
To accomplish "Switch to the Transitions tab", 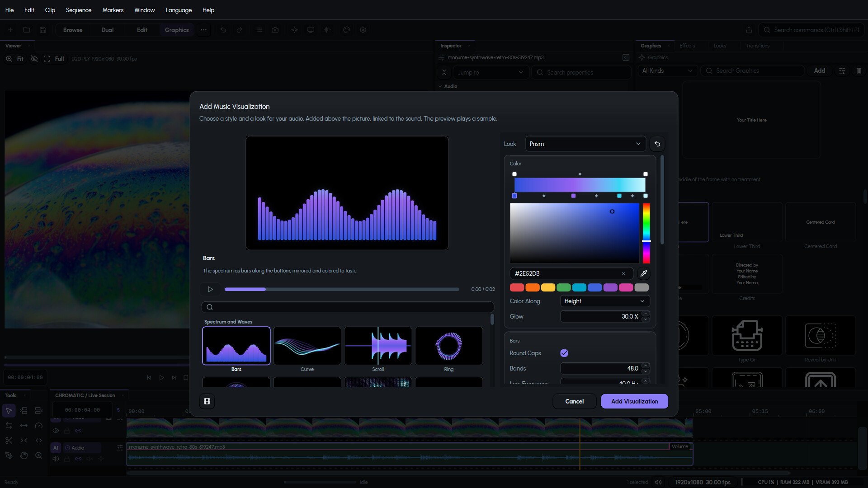I will pyautogui.click(x=758, y=46).
